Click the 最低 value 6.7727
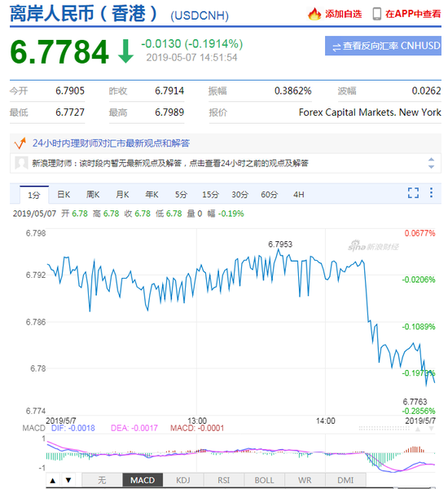This screenshot has height=489, width=448. point(70,112)
